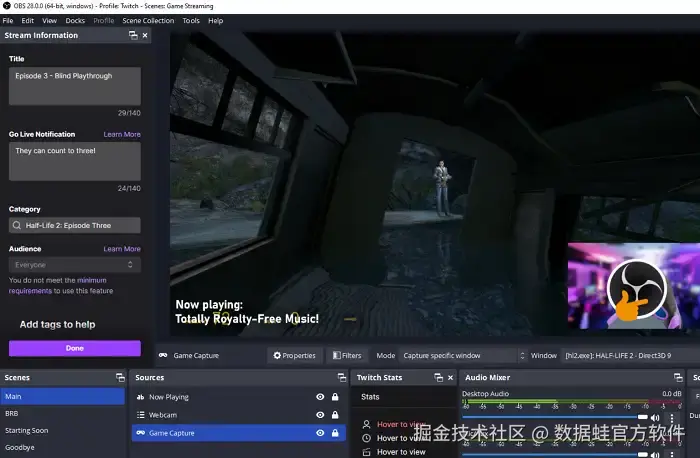This screenshot has width=700, height=458.
Task: Open Desktop Audio options three-dot menu
Action: (x=672, y=418)
